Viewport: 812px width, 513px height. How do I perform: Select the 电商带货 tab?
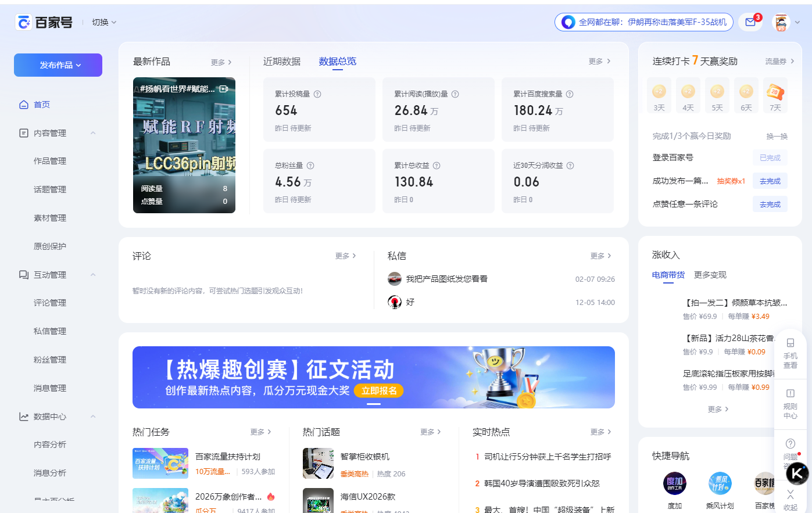coord(668,275)
